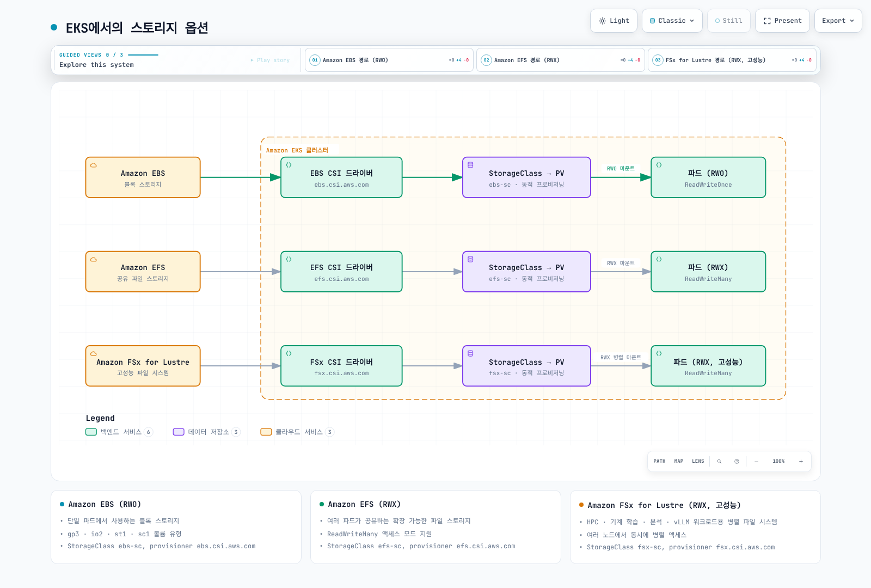Open the Classic style dropdown
The height and width of the screenshot is (588, 871).
(672, 21)
